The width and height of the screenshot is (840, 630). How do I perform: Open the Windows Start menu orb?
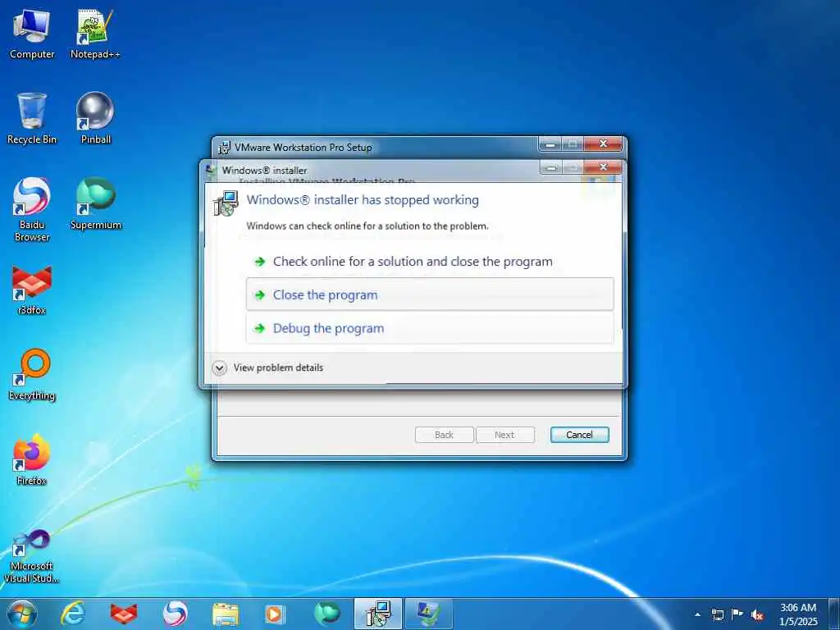pos(22,614)
